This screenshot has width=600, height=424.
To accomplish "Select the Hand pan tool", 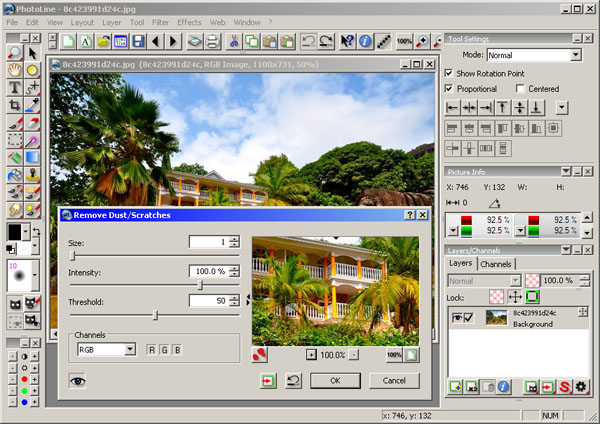I will pos(15,70).
